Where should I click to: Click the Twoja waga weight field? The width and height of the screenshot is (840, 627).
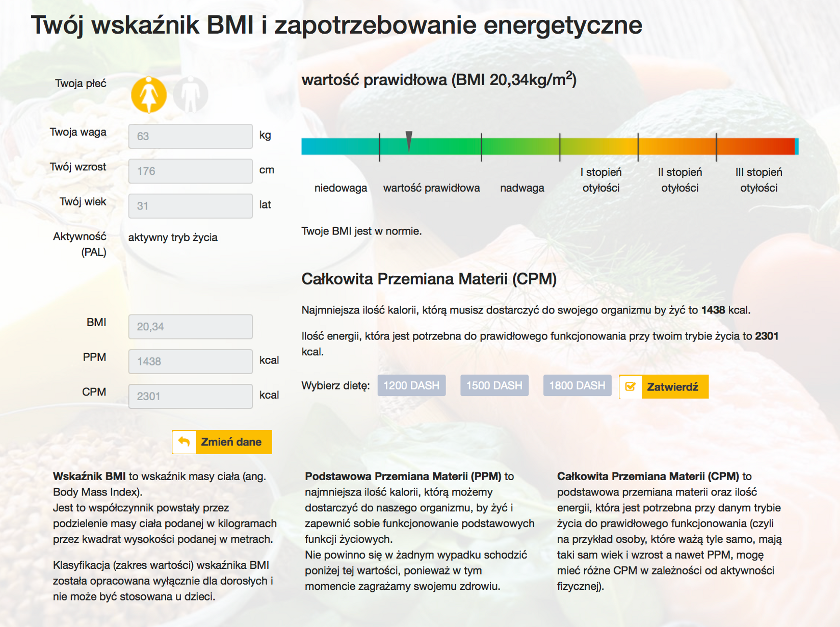pyautogui.click(x=190, y=136)
